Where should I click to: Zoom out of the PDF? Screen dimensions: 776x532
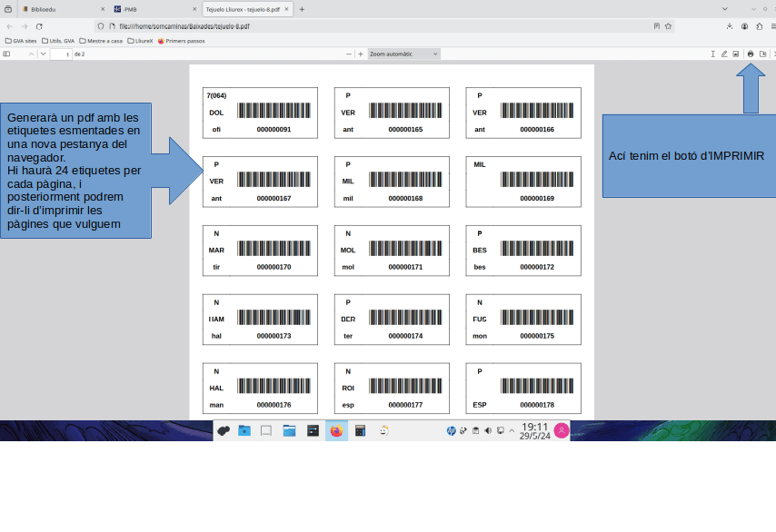coord(349,54)
